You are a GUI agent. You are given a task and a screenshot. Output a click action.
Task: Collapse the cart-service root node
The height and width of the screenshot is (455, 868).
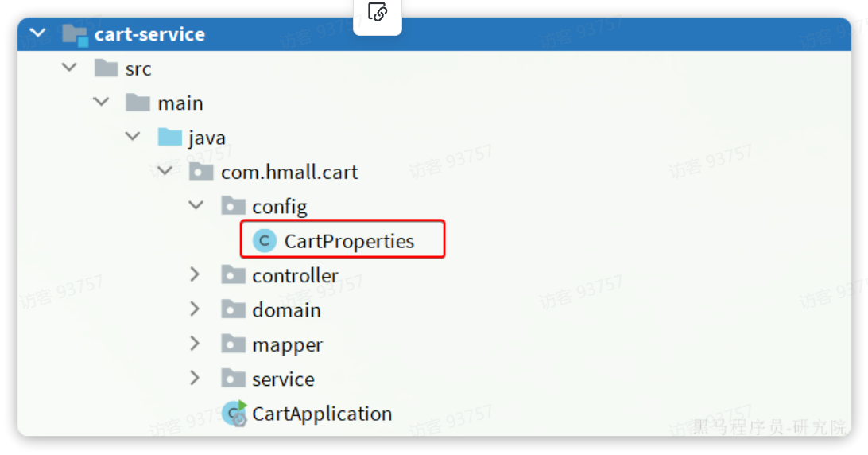[37, 33]
